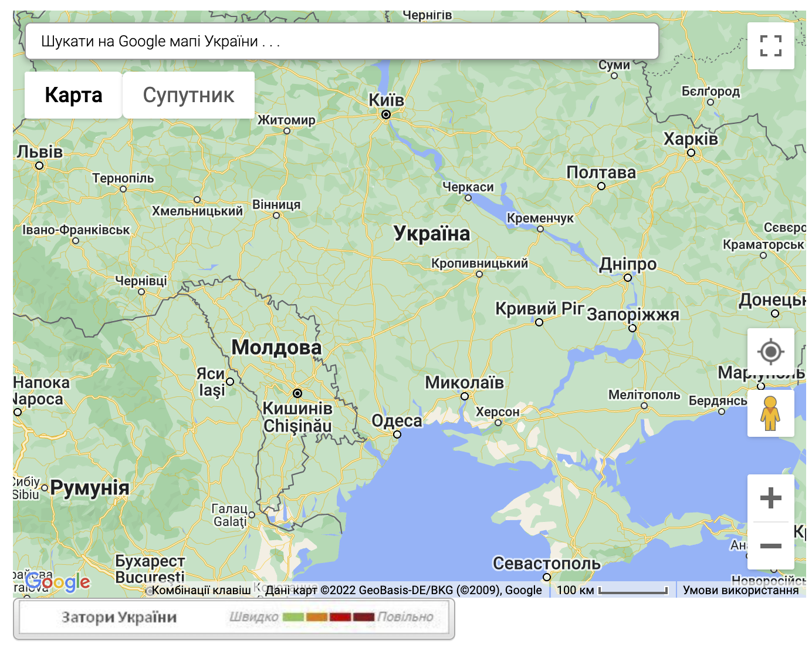Open Street View pegman
812x647 pixels.
pos(770,413)
